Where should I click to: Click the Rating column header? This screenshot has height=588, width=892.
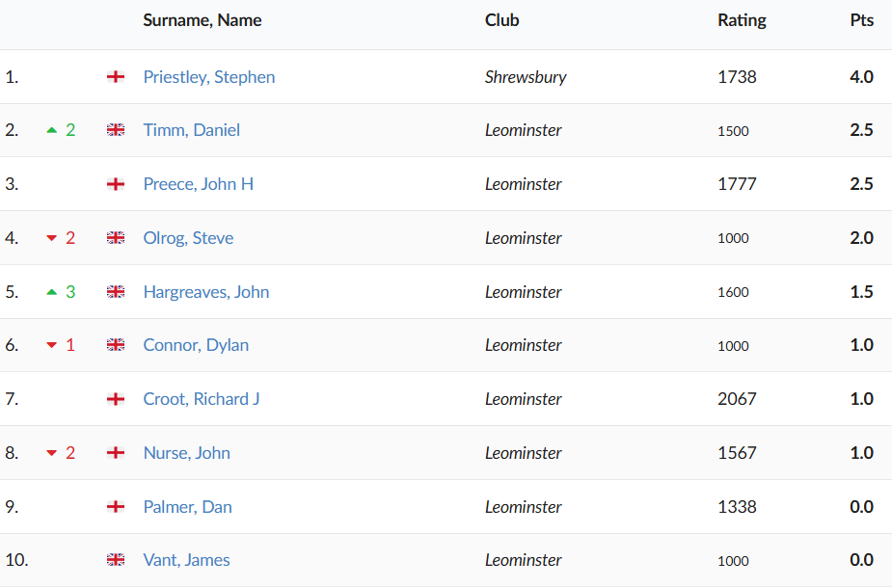742,20
